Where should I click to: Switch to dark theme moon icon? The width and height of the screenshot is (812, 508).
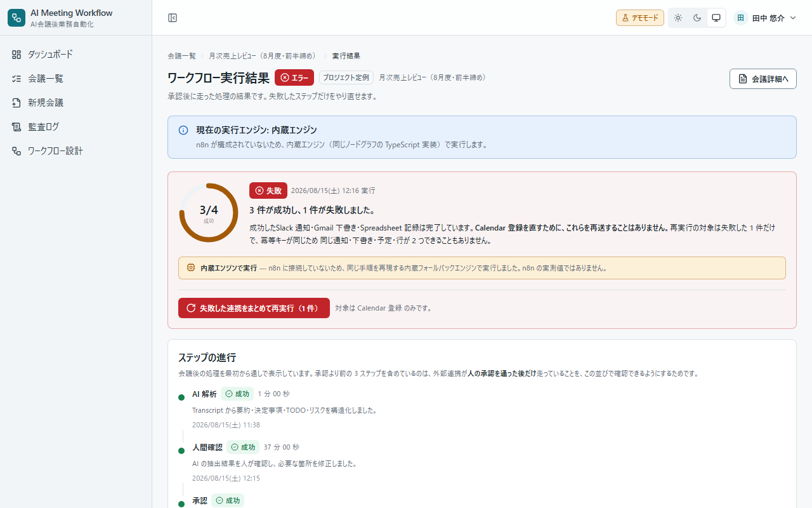pos(697,18)
